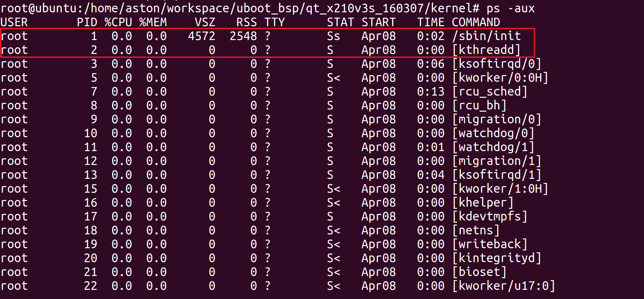The image size is (644, 299).
Task: Select the [migration/1] process name
Action: tap(497, 161)
